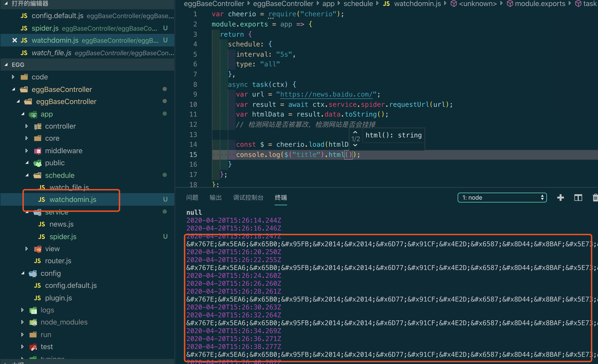Click the middleware folder icon

click(38, 151)
